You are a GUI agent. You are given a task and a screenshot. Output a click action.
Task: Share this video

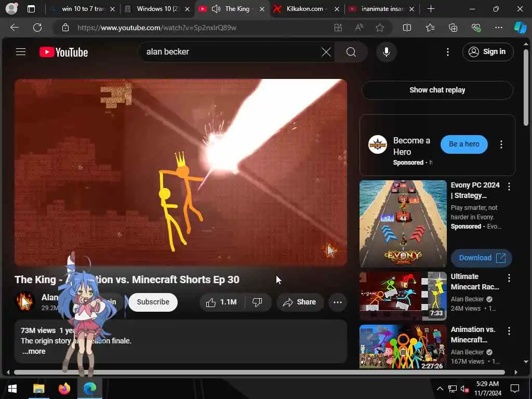[x=300, y=302]
